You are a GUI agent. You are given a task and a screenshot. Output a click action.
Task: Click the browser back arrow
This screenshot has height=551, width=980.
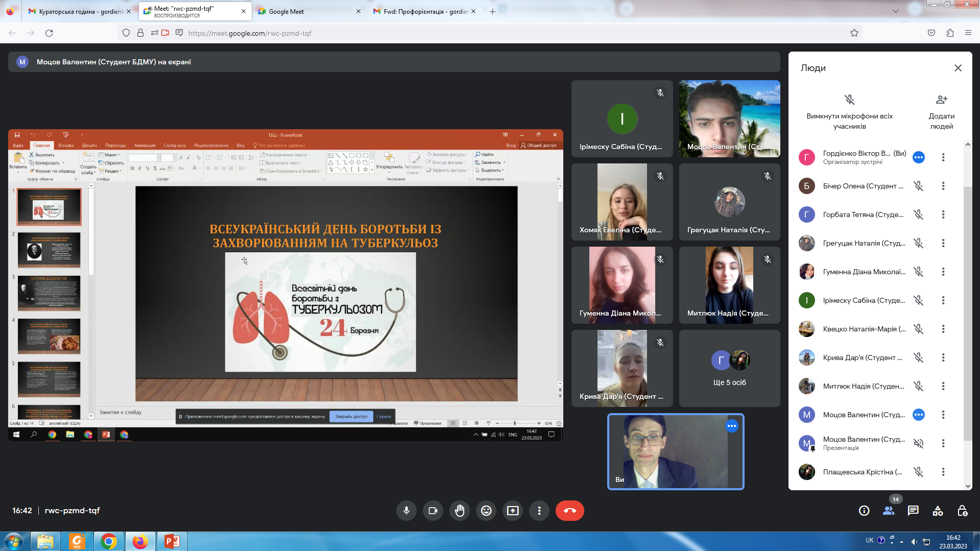click(12, 33)
